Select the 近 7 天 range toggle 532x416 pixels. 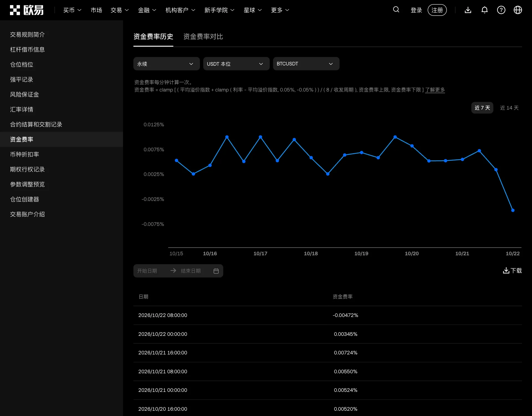point(482,108)
